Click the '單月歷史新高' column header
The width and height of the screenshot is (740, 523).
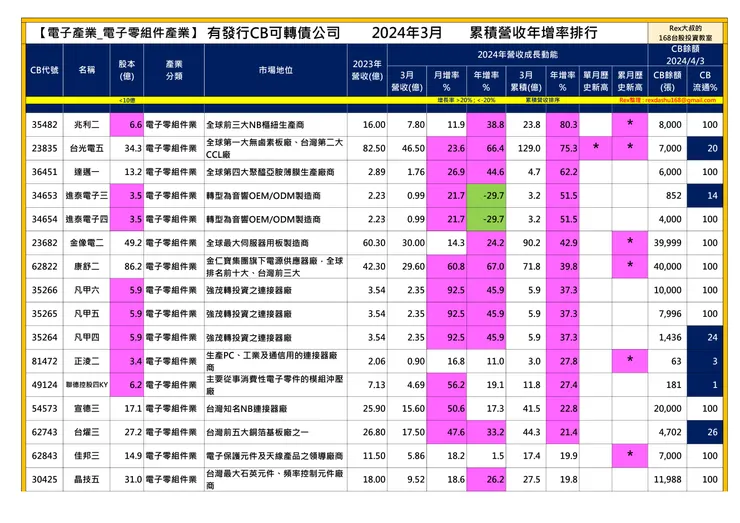click(x=596, y=81)
